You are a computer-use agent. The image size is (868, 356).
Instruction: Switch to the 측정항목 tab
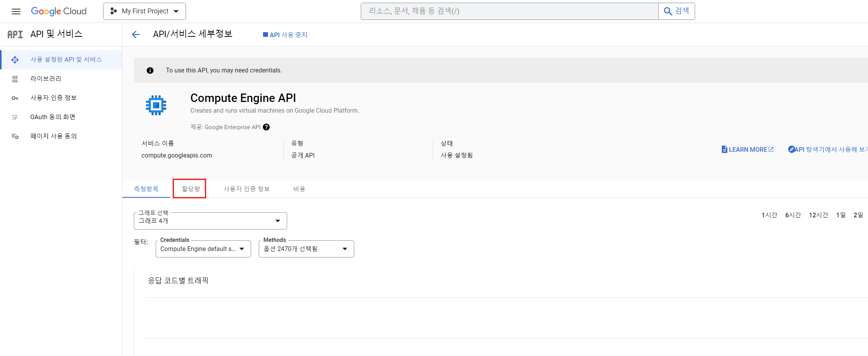click(146, 189)
